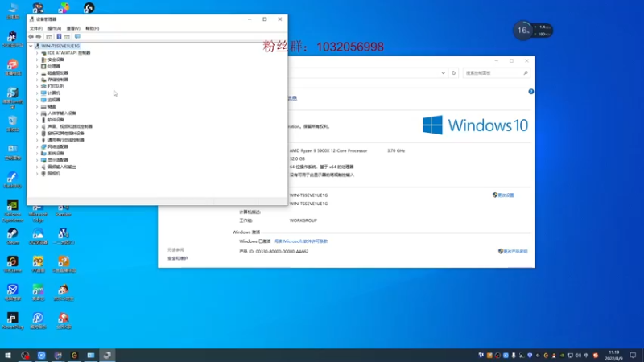Expand the 照相机 node
644x362 pixels.
point(37,173)
